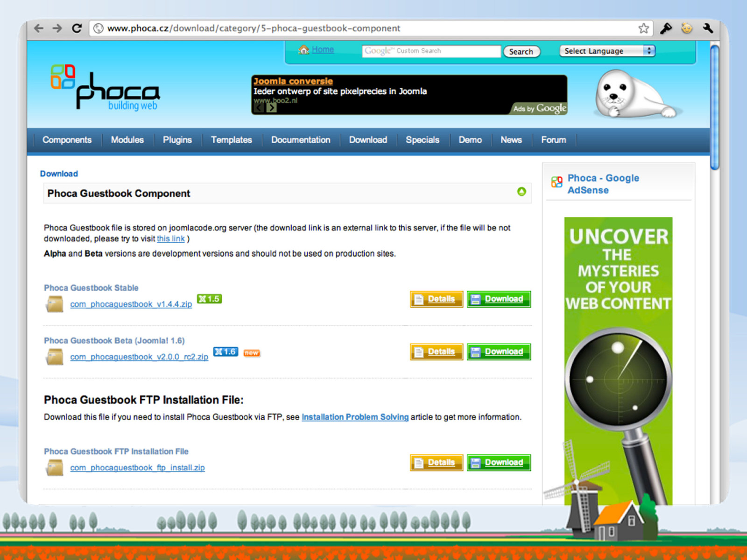Click the orange new badge

point(252,353)
